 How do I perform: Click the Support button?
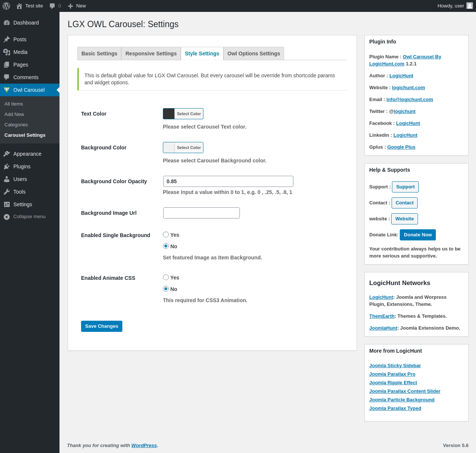pos(405,187)
